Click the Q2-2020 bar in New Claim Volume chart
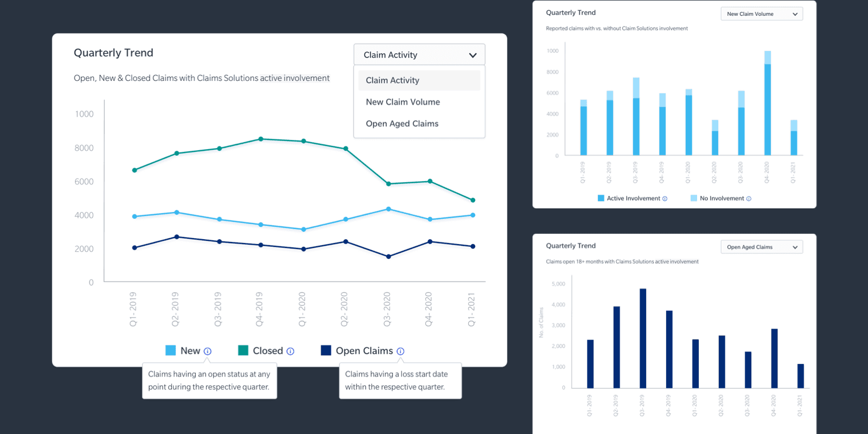Image resolution: width=868 pixels, height=434 pixels. click(715, 138)
